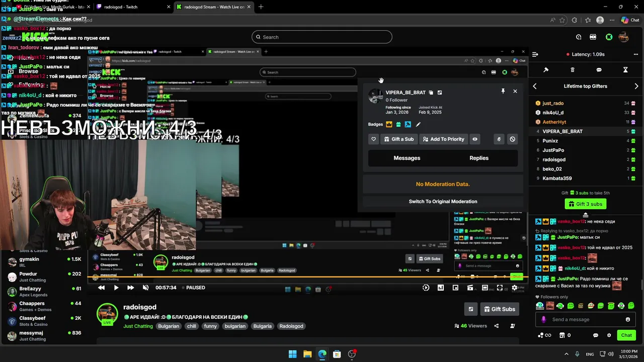Toggle theater mode in player
Screen dimensions: 644x362
pos(485,288)
